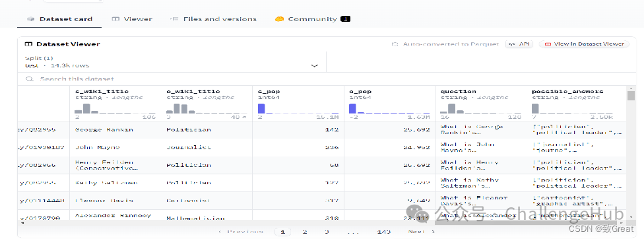Click the o_pop column header
Image resolution: width=644 pixels, height=239 pixels.
point(360,92)
